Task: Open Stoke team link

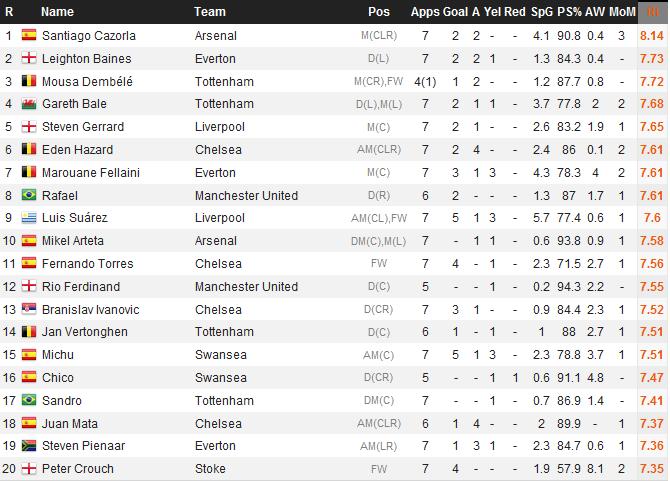Action: pos(210,469)
